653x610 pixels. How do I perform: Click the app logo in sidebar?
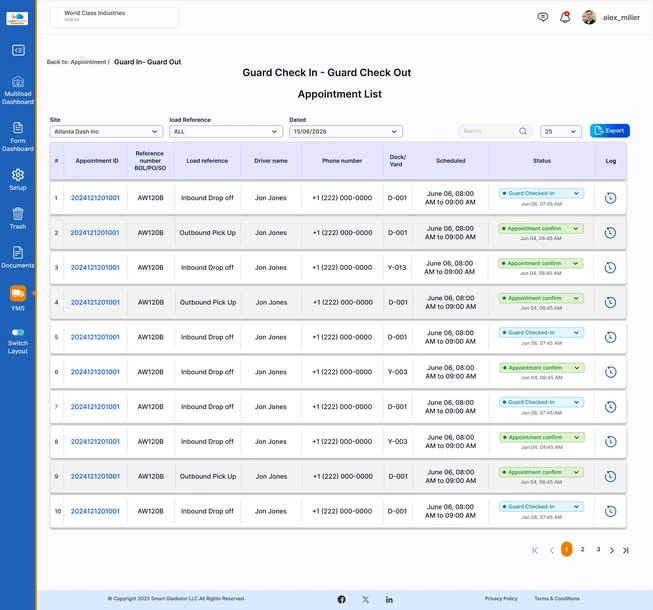click(x=17, y=18)
